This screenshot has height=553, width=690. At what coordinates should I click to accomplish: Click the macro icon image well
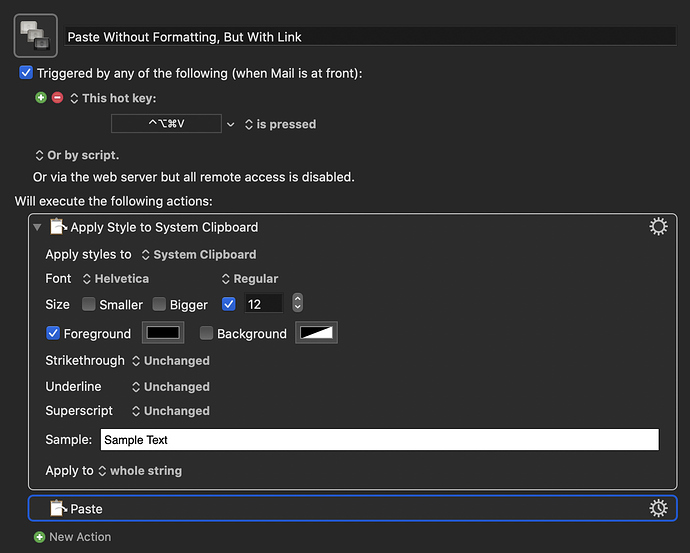[x=36, y=36]
